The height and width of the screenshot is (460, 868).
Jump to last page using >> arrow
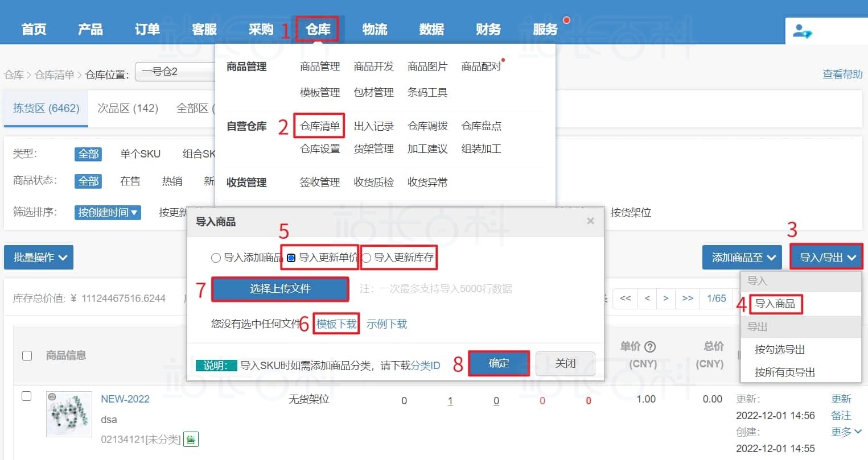coord(688,299)
